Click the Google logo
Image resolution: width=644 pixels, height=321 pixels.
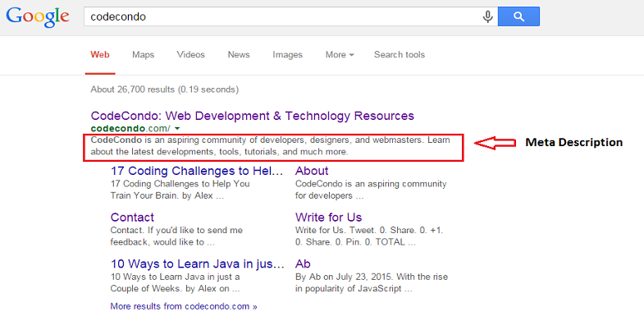coord(38,16)
